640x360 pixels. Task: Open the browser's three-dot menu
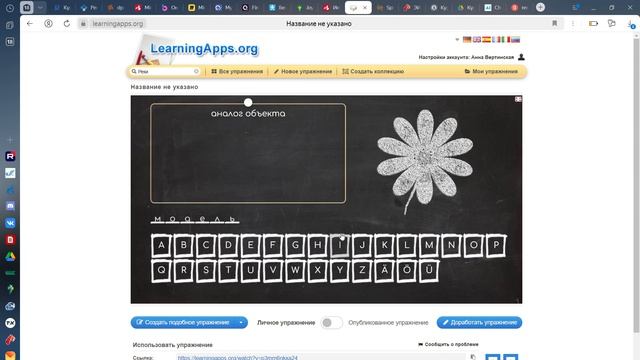coord(573,24)
